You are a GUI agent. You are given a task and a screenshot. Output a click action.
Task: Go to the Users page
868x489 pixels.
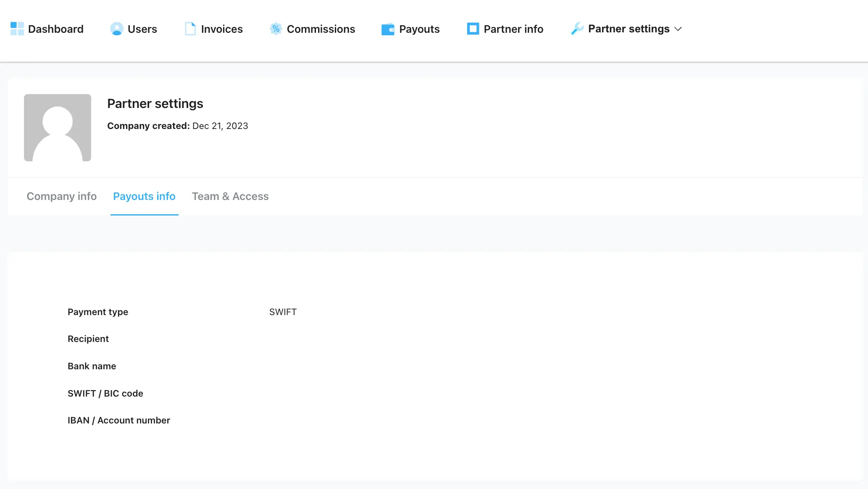coord(142,29)
